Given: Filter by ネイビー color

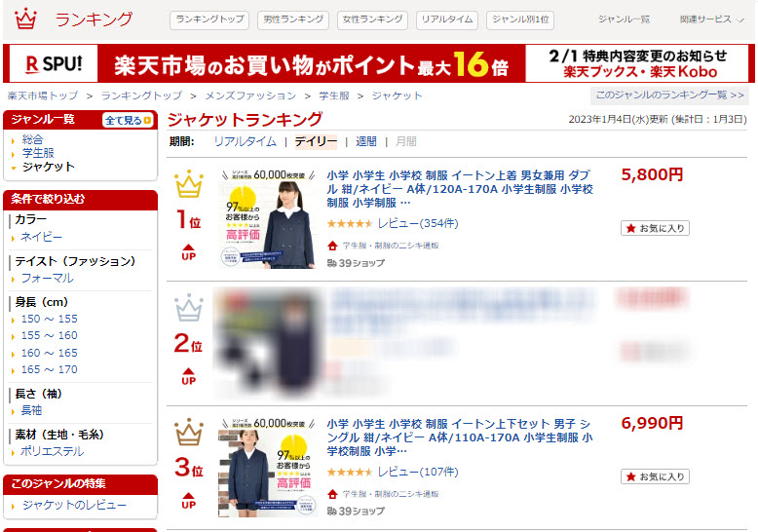Looking at the screenshot, I should pyautogui.click(x=41, y=237).
